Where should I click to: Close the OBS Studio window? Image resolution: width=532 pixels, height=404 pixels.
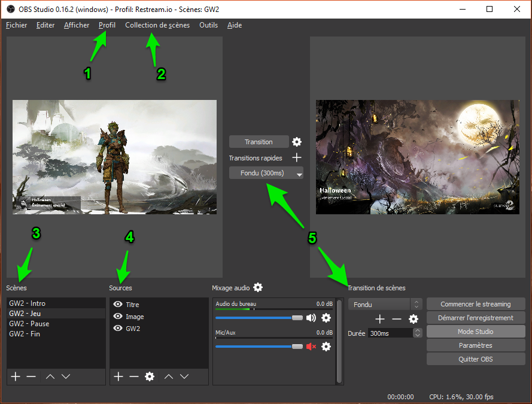[x=516, y=9]
